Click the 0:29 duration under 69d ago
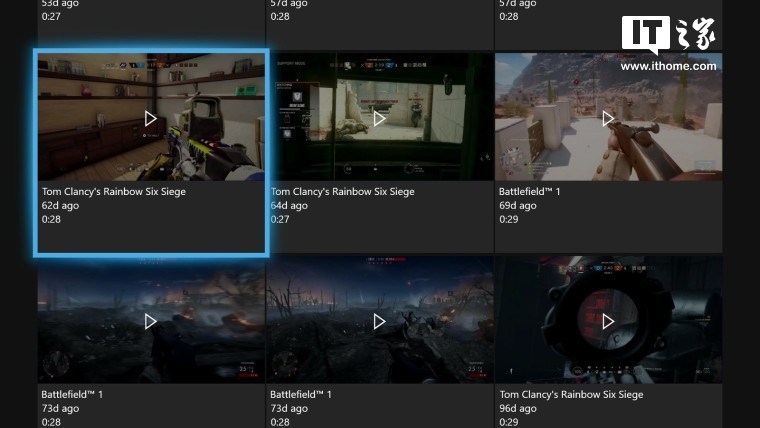Screen dimensions: 760x428 [510, 219]
